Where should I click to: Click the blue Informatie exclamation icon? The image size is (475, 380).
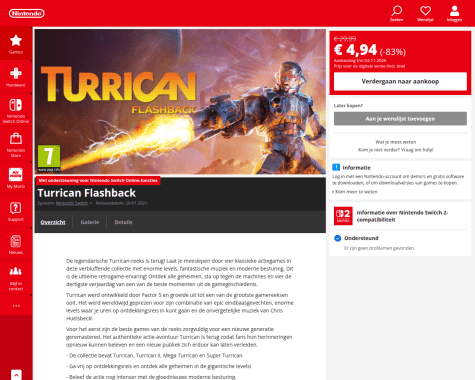point(336,167)
